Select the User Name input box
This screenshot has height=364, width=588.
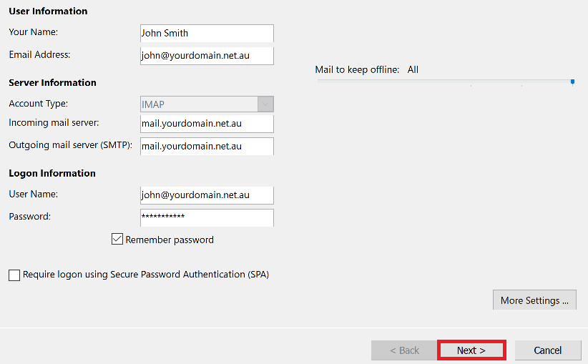tap(207, 195)
